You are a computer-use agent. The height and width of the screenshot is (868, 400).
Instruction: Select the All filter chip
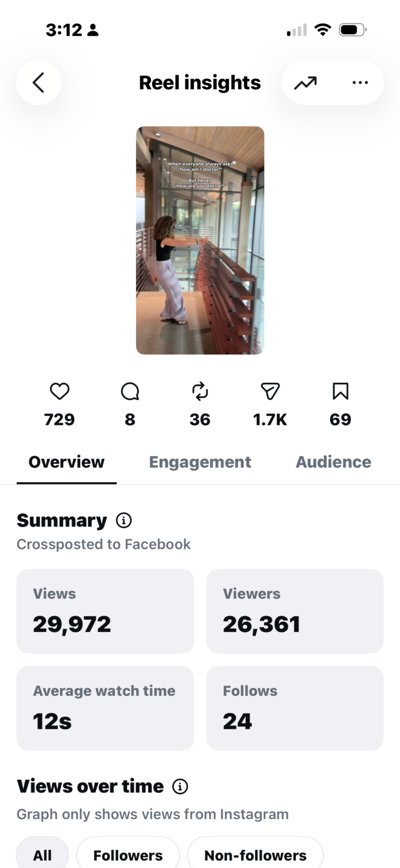pyautogui.click(x=42, y=854)
